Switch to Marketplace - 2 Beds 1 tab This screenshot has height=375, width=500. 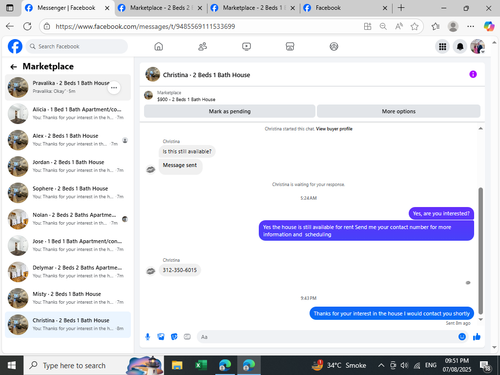tap(253, 8)
